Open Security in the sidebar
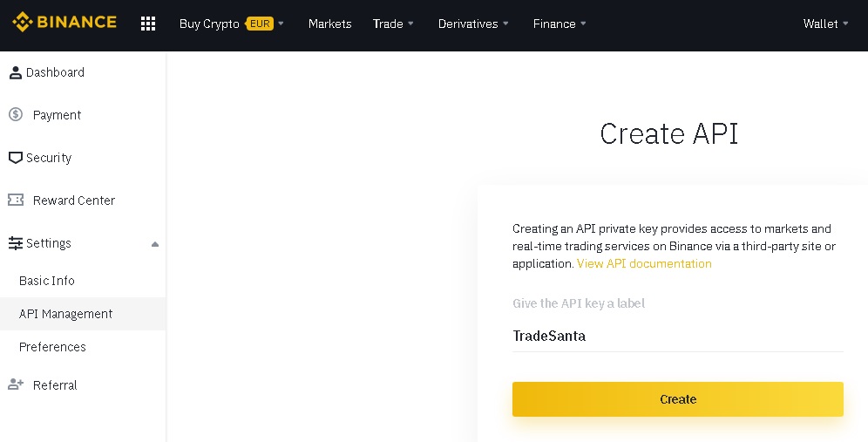Viewport: 868px width, 442px height. click(x=49, y=158)
